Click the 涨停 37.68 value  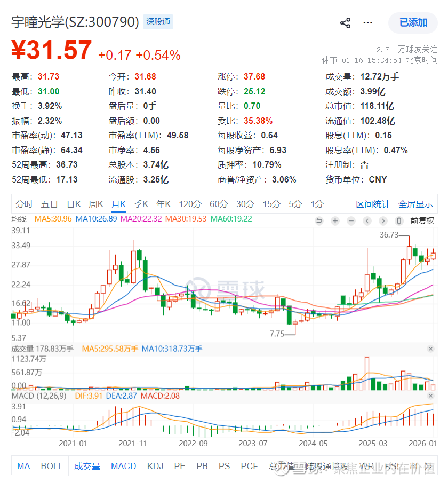(x=254, y=76)
